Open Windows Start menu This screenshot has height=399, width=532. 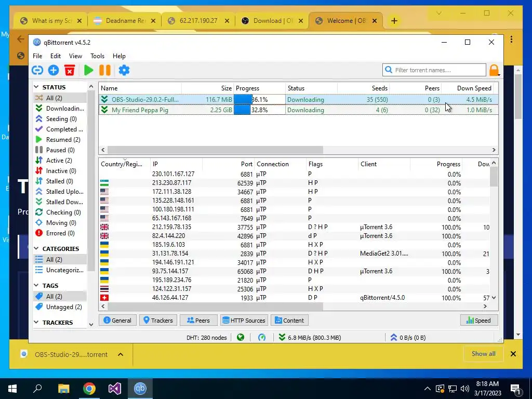coord(12,389)
